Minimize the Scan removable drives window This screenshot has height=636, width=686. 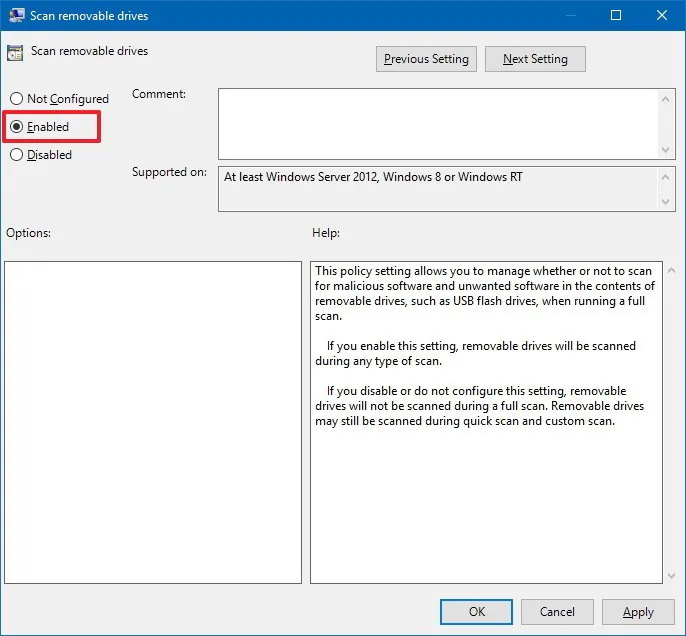(570, 15)
